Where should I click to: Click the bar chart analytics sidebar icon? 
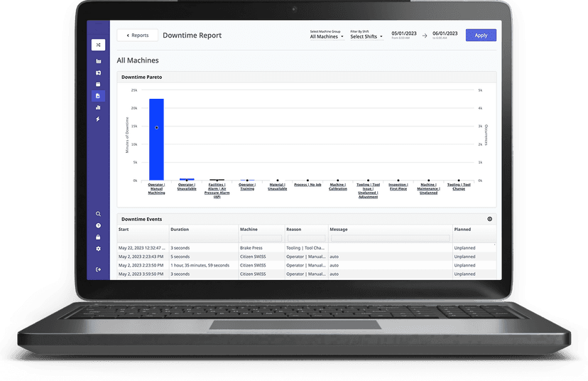98,107
